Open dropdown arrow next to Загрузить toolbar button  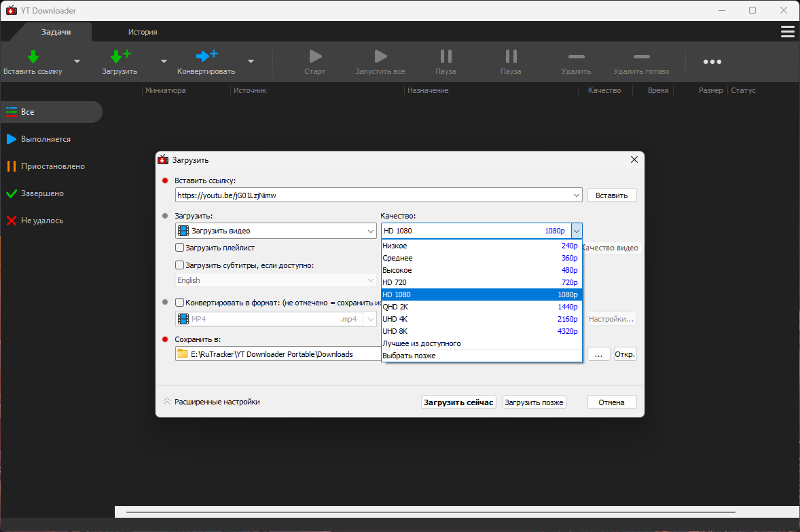coord(164,62)
